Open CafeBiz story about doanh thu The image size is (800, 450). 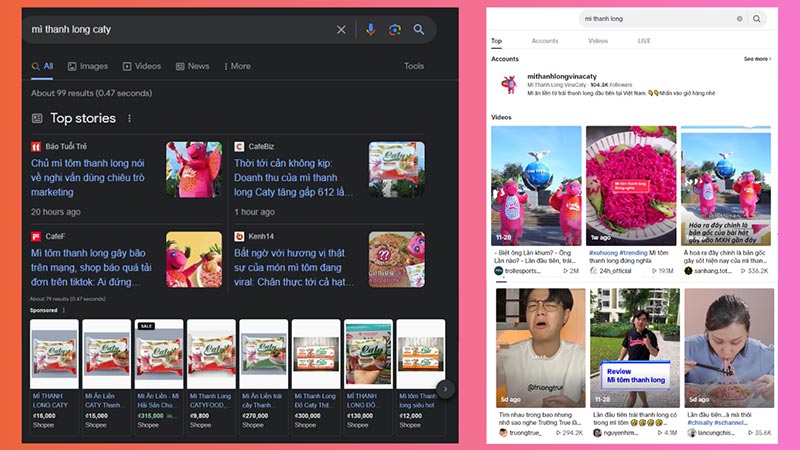[293, 178]
